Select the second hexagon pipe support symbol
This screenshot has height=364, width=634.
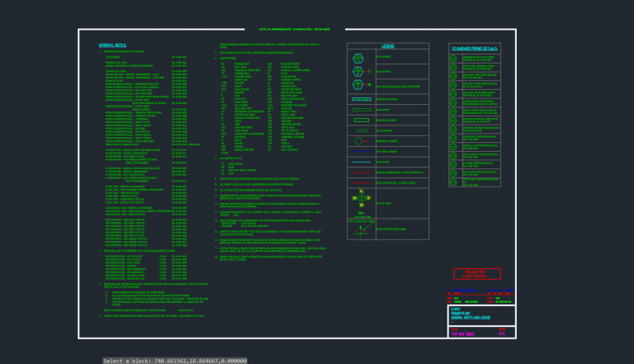pos(357,71)
